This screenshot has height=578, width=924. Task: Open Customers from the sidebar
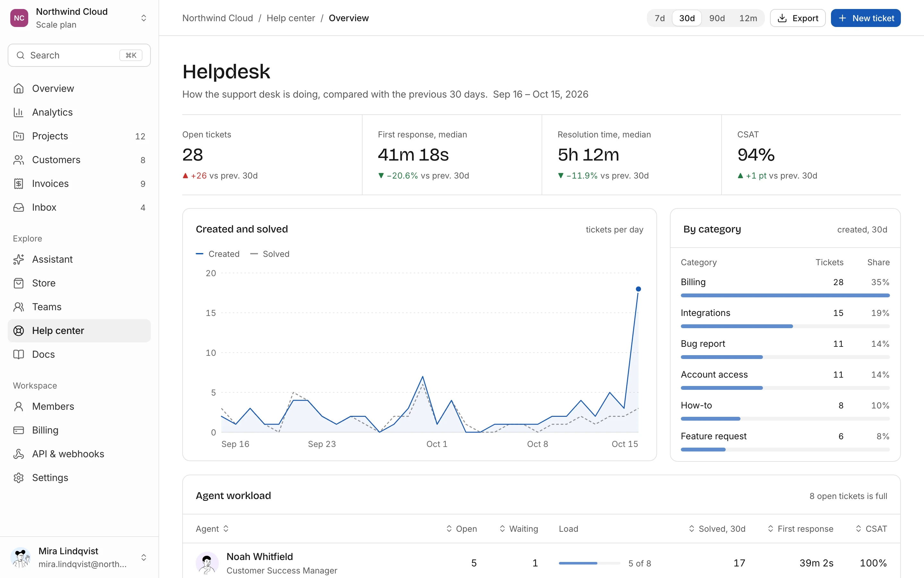click(79, 160)
